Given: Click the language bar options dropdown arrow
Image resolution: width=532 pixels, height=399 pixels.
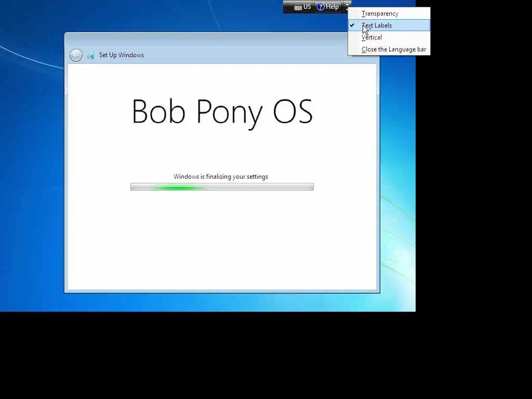Looking at the screenshot, I should pyautogui.click(x=347, y=7).
